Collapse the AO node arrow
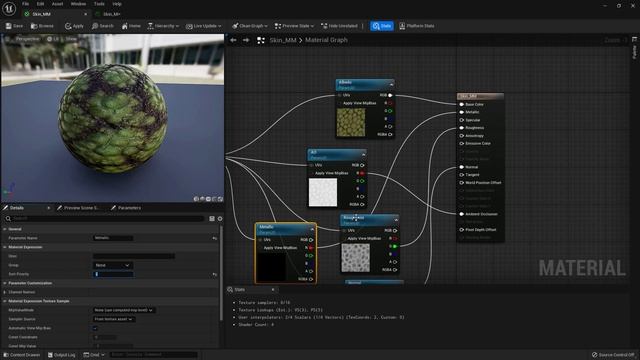This screenshot has height=360, width=640. coord(363,154)
